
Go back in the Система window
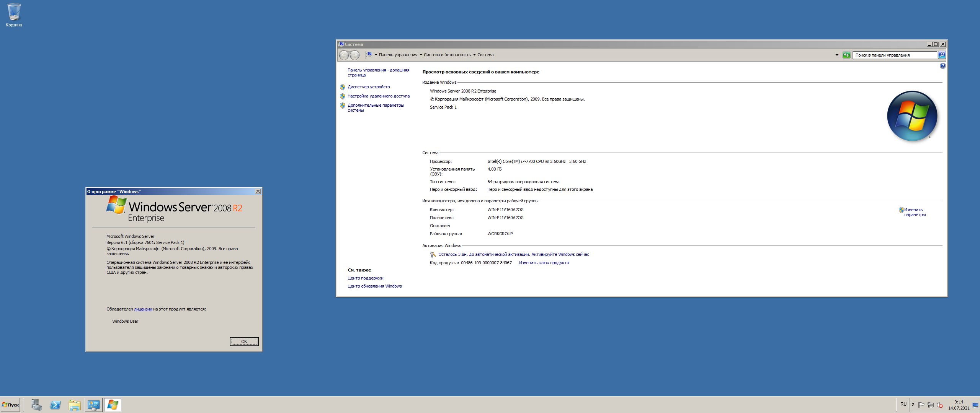[x=344, y=55]
